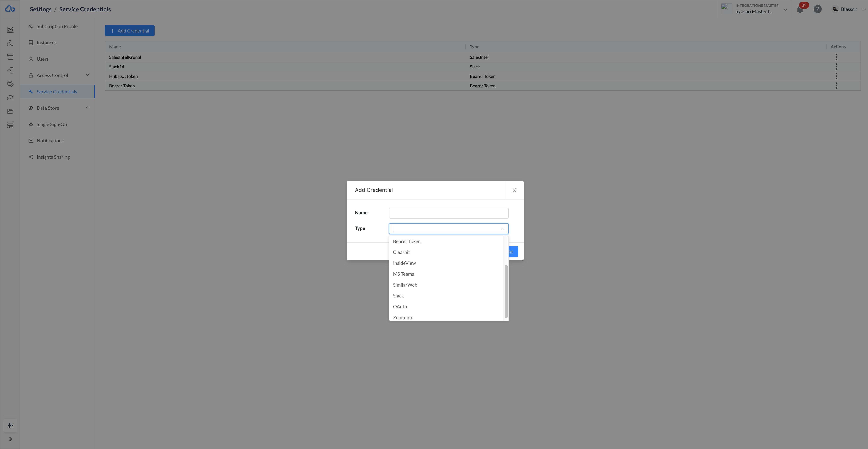The height and width of the screenshot is (449, 868).
Task: Expand the Access Control submenu chevron
Action: tap(87, 75)
